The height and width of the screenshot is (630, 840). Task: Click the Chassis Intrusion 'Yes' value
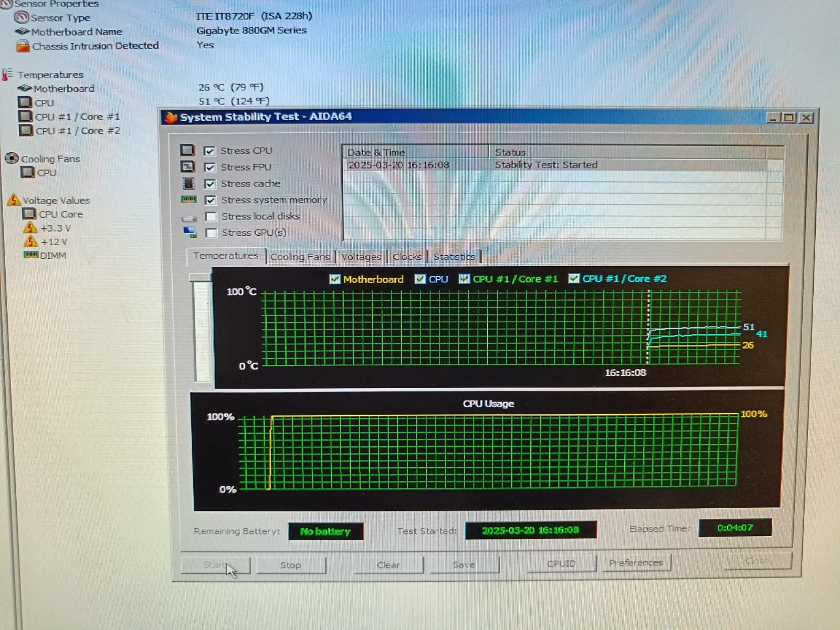205,45
